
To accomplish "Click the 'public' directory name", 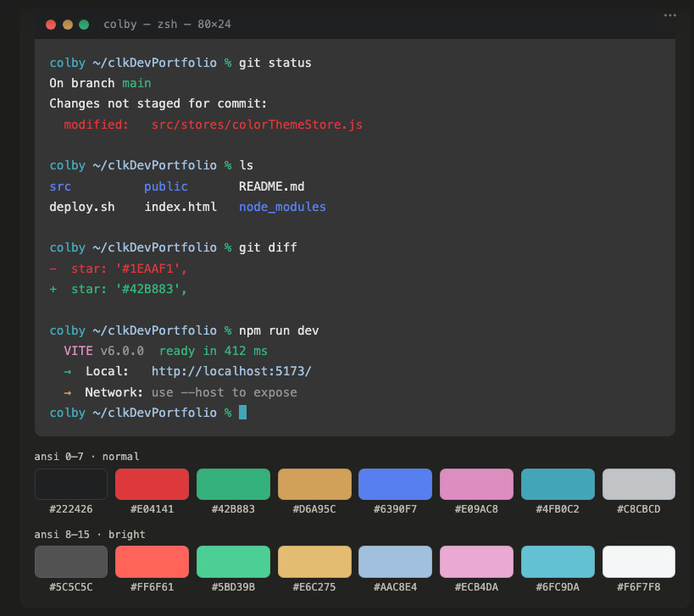I will click(166, 186).
